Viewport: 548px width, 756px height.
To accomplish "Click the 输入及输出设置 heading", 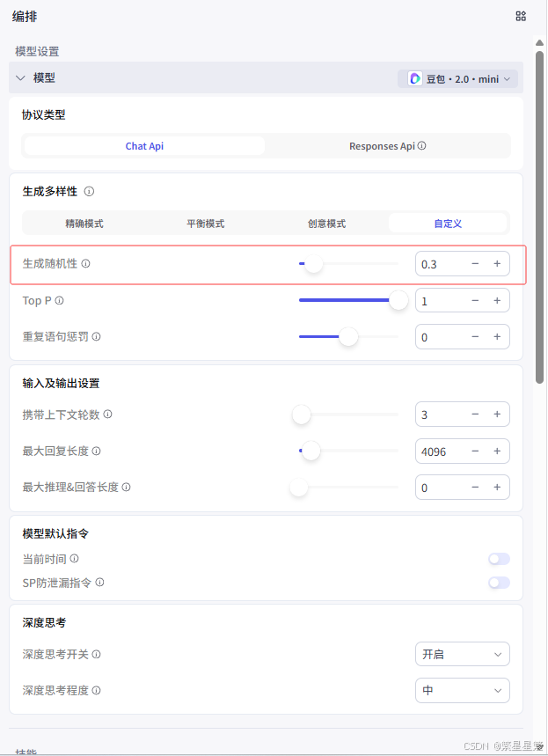I will point(61,384).
